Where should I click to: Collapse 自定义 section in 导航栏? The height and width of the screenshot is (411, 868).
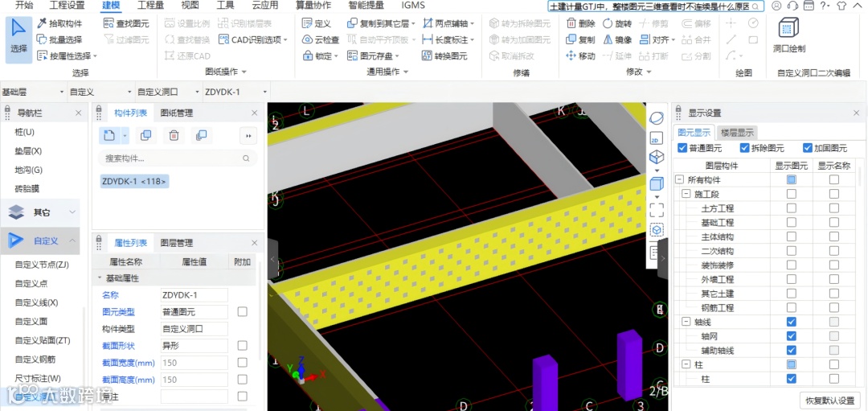[x=72, y=240]
